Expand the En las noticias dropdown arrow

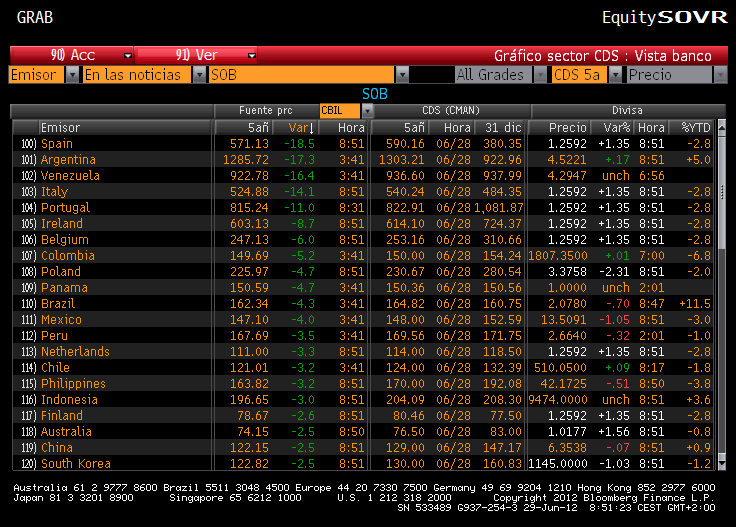point(199,75)
